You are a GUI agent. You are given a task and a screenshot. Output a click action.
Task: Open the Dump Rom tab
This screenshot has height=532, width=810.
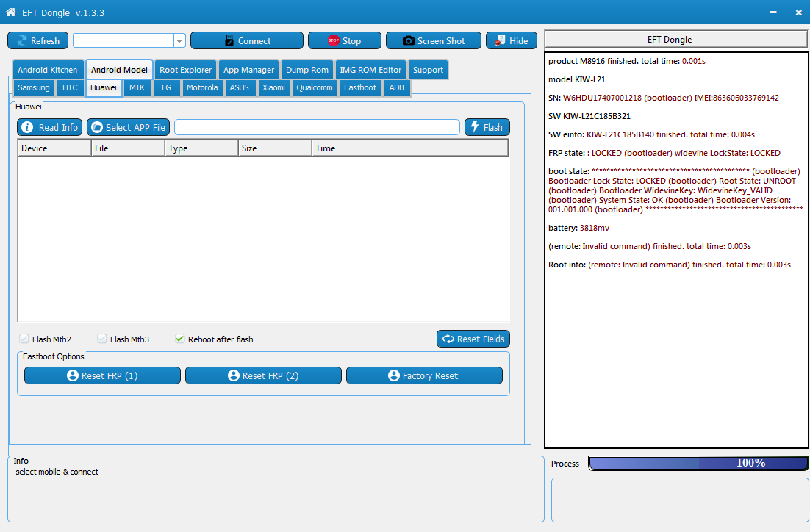[x=307, y=70]
